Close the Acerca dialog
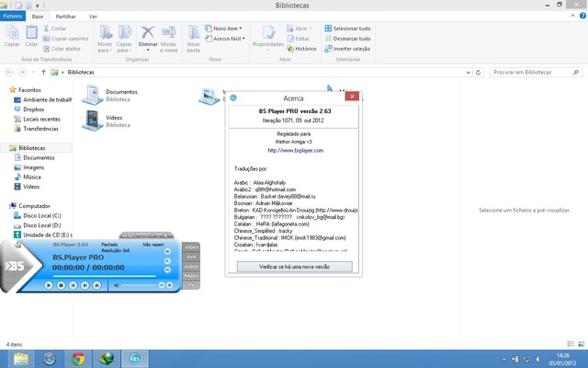This screenshot has height=368, width=588. (x=352, y=97)
